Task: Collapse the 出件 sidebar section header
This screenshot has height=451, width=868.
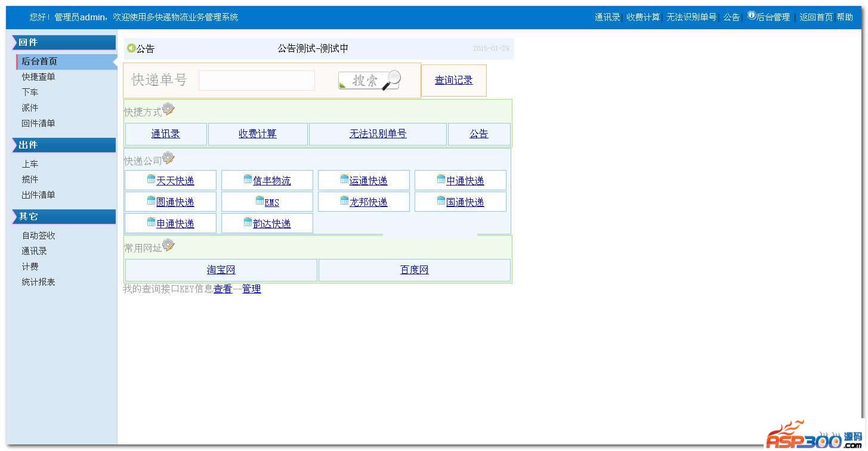Action: 64,145
